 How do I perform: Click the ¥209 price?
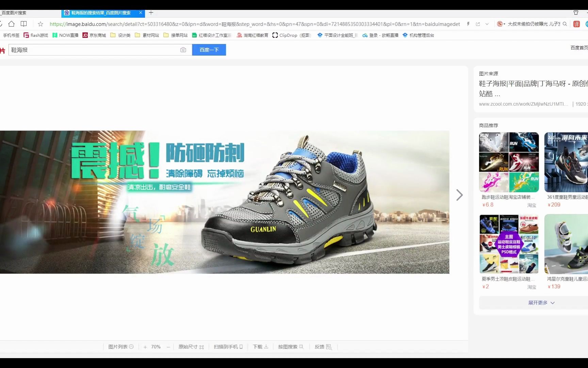[554, 205]
